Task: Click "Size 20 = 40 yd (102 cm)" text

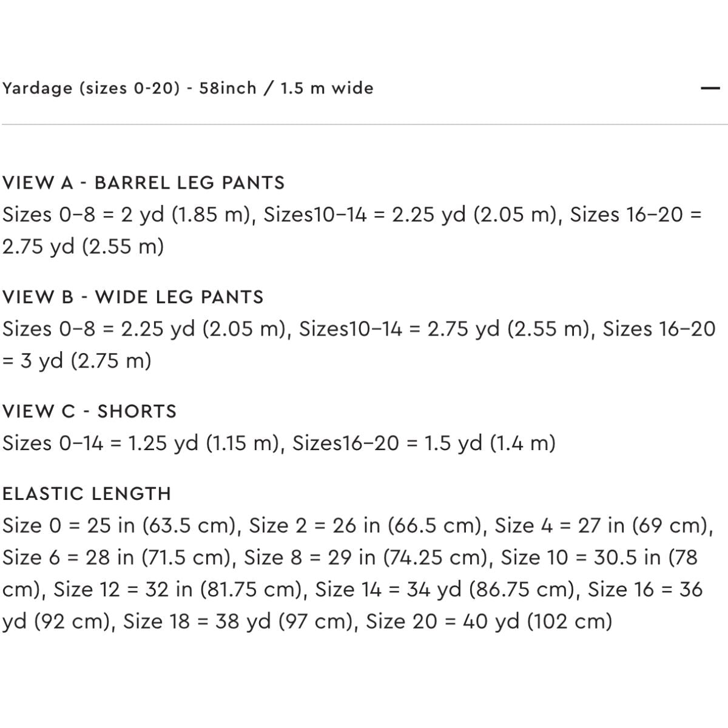Action: coord(489,622)
